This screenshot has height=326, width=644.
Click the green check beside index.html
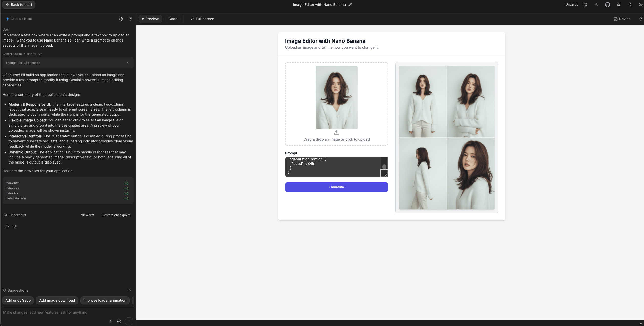(126, 184)
